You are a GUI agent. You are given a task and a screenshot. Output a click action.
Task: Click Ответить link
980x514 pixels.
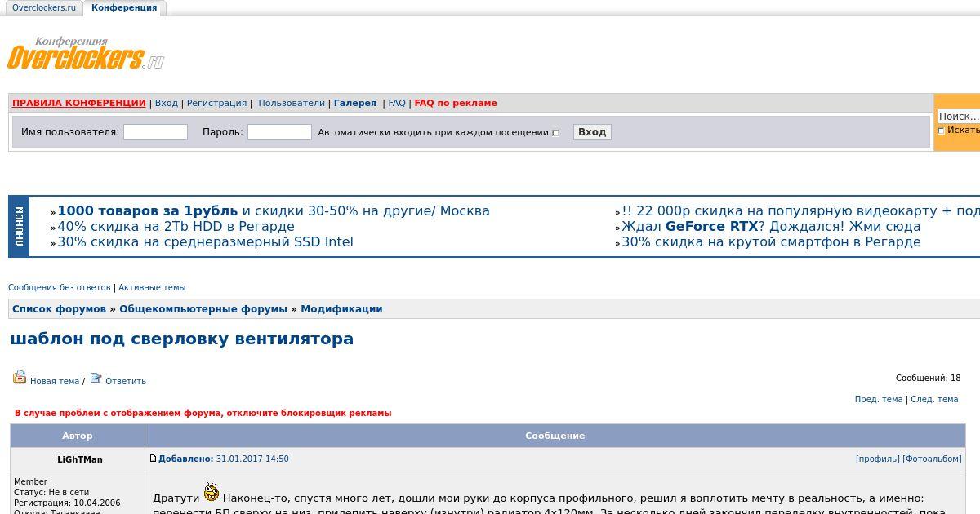[126, 381]
